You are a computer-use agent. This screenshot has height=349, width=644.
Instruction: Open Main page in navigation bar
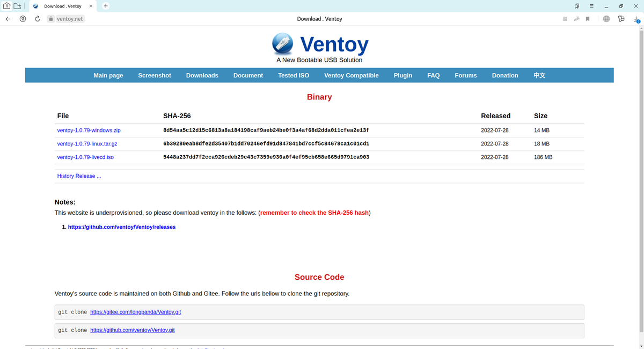coord(108,76)
